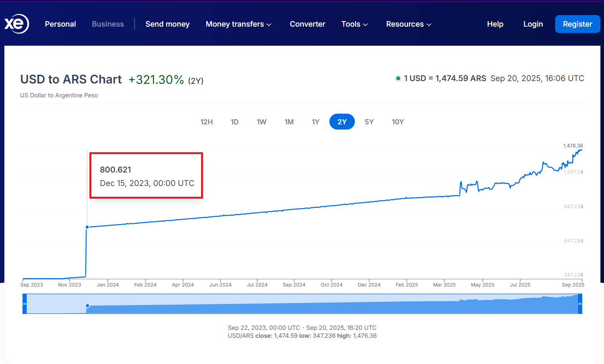This screenshot has width=604, height=364.
Task: Open the Converter page
Action: [307, 24]
